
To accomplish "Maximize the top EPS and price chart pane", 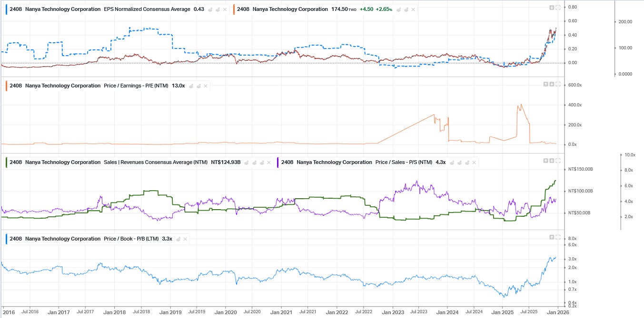I will point(558,7).
